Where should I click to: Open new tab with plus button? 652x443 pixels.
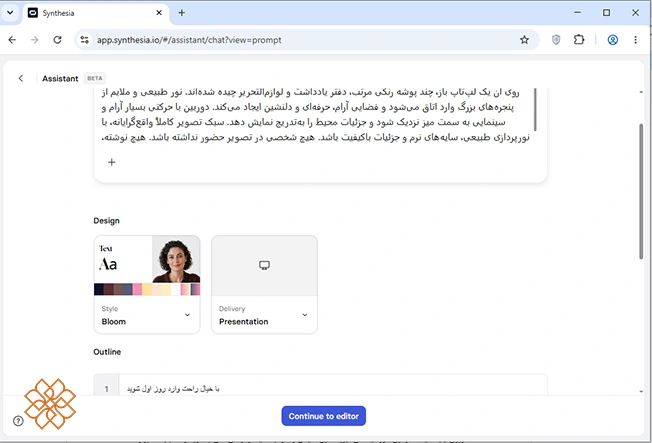182,13
